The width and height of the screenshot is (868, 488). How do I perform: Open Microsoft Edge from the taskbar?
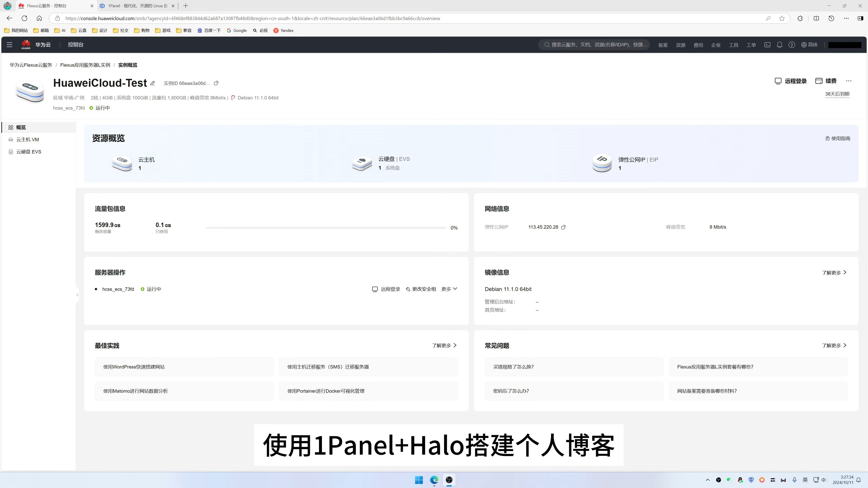coord(434,480)
